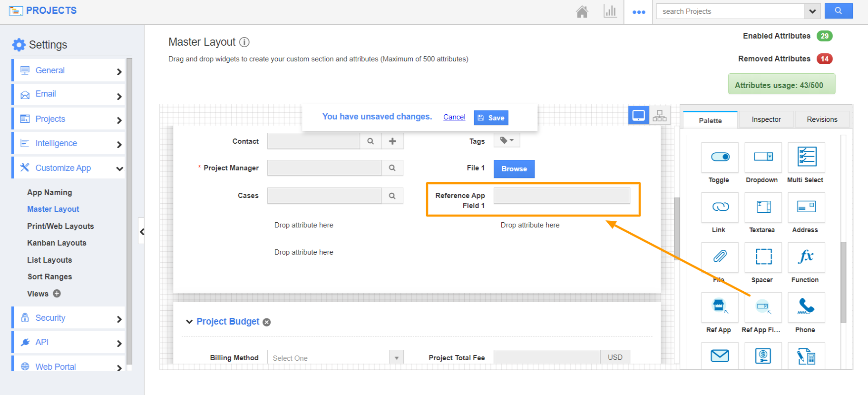Select the Textarea widget icon

[x=763, y=207]
